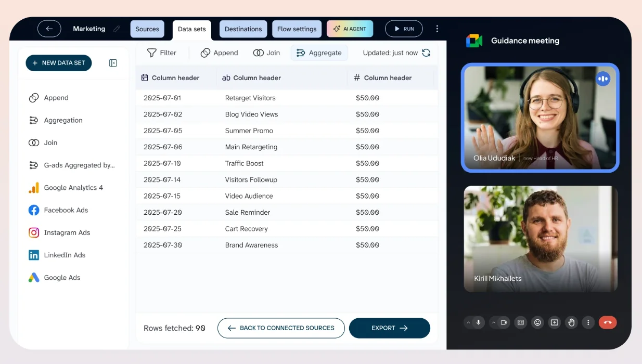This screenshot has height=364, width=642.
Task: Switch to the Destinations tab
Action: pos(243,29)
